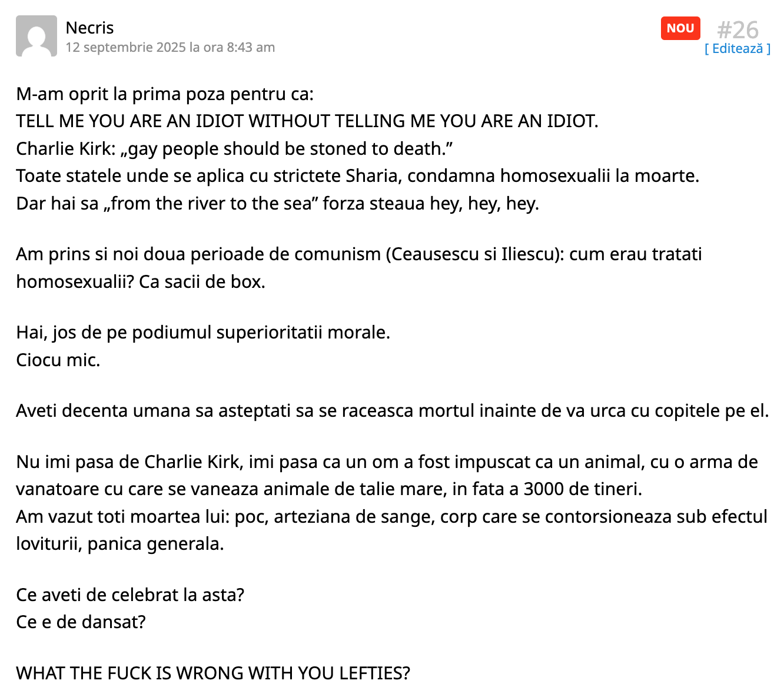Click the sentence starting 'Aveti decenta umana'
The width and height of the screenshot is (784, 697).
point(393,411)
